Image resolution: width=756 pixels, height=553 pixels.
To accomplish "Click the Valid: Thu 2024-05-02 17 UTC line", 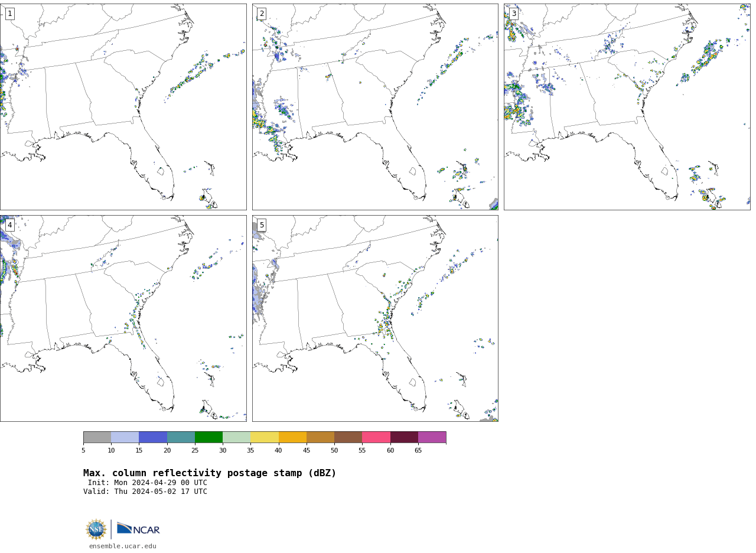I will [x=145, y=492].
